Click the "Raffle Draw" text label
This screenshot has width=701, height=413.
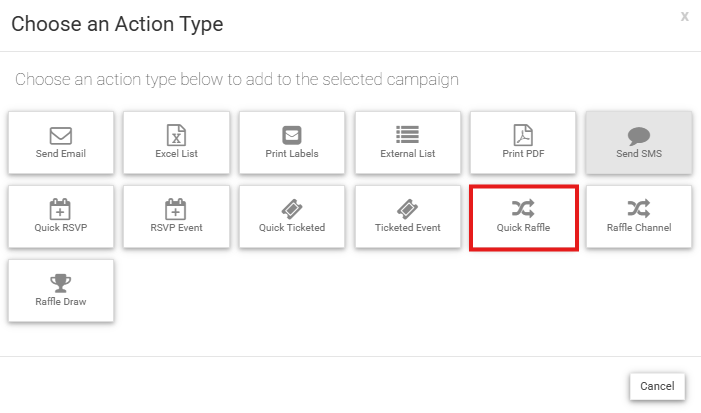click(x=61, y=302)
